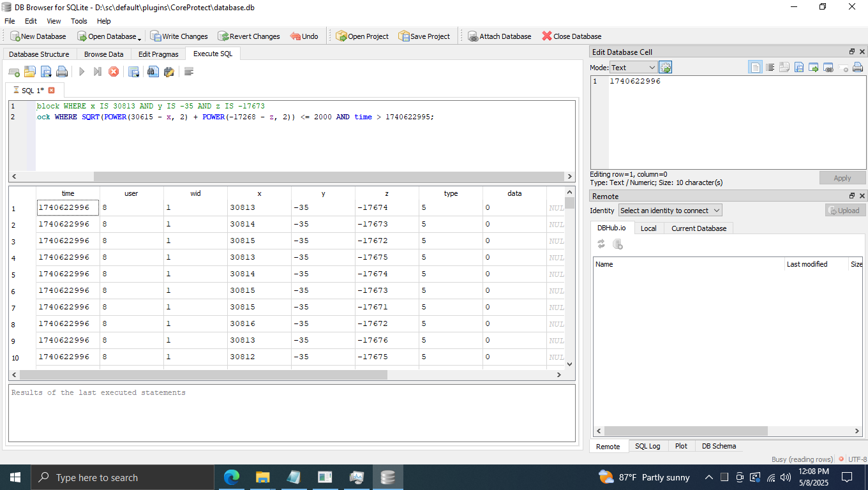
Task: Select the Local tab in Remote
Action: (648, 228)
